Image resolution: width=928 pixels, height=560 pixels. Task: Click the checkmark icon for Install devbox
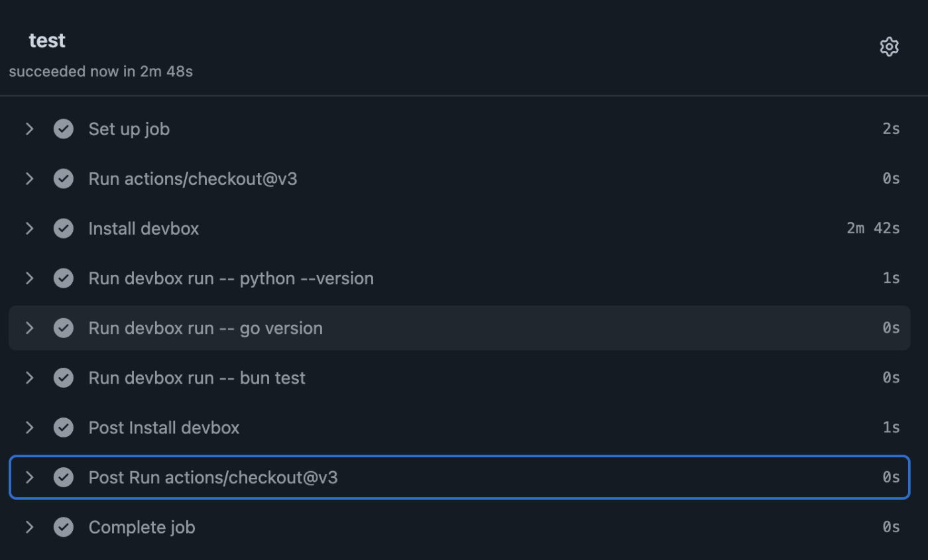[x=64, y=229]
